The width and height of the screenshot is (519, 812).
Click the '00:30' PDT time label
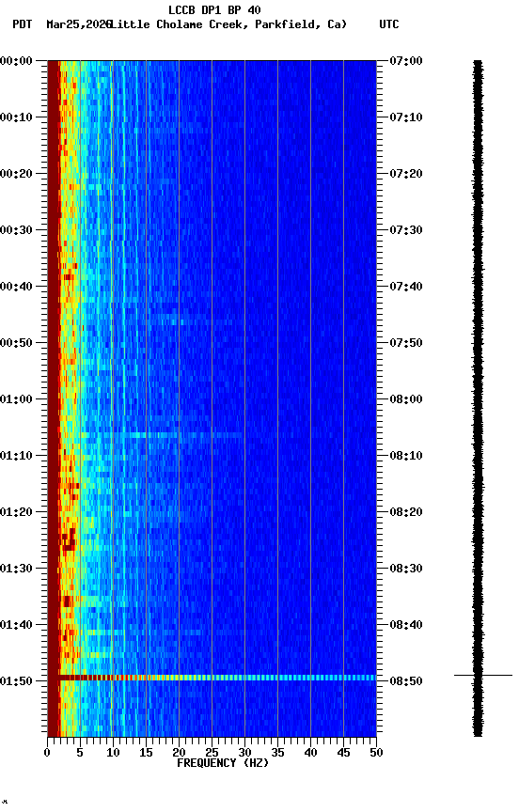[x=16, y=230]
